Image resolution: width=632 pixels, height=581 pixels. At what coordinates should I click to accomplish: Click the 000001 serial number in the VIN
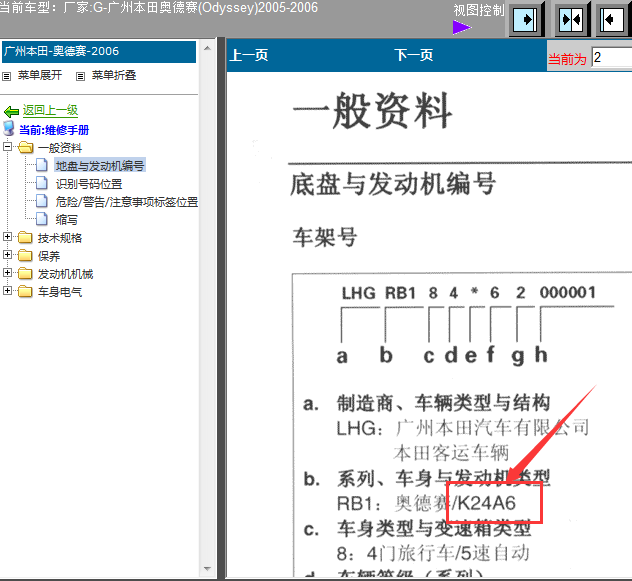568,293
